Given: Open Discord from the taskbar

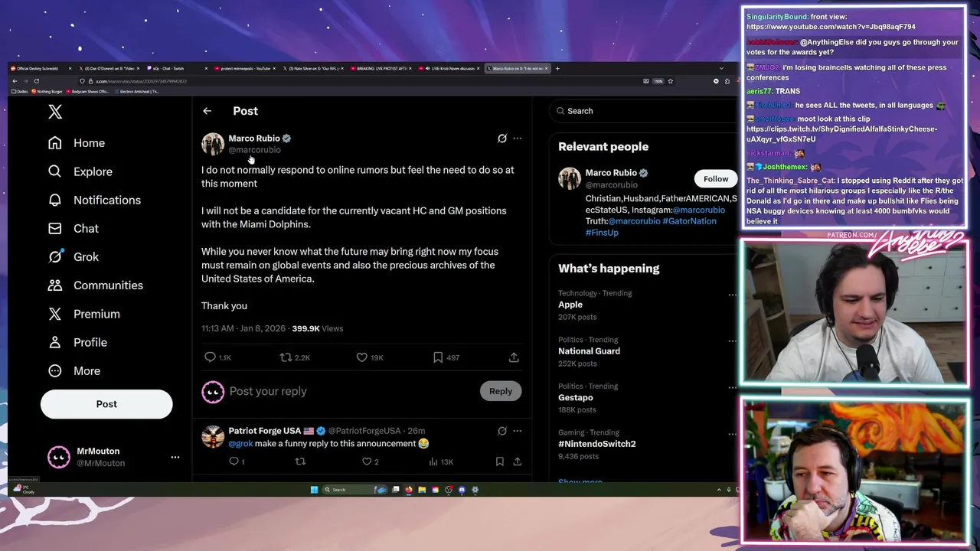Looking at the screenshot, I should [462, 490].
